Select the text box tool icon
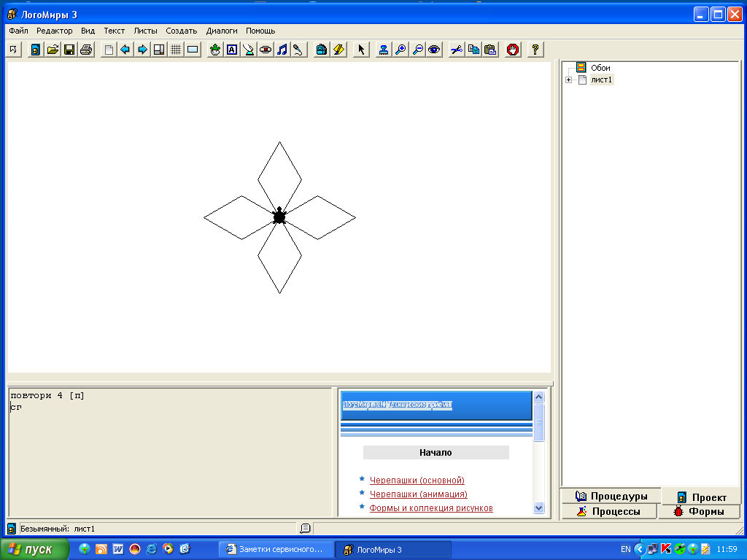Viewport: 747px width, 560px height. [232, 50]
